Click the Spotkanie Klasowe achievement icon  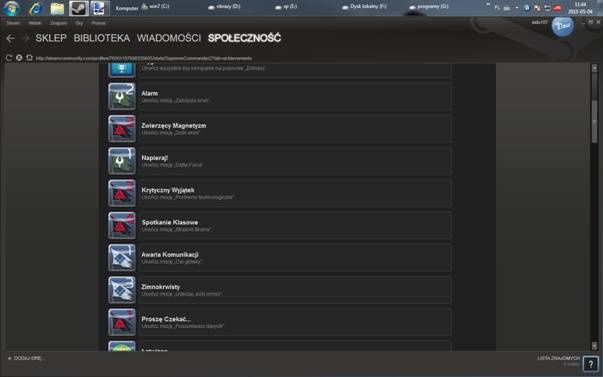coord(122,225)
